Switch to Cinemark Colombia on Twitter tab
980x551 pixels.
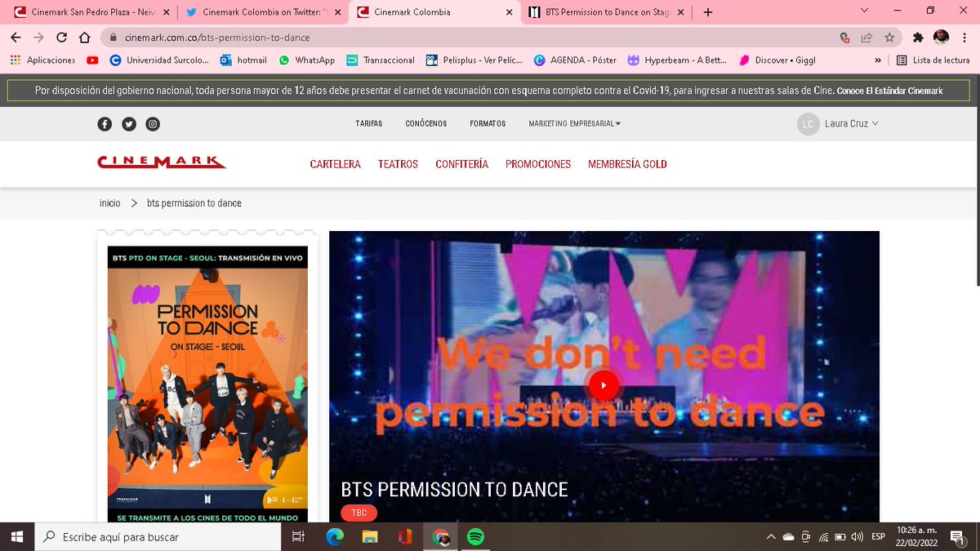coord(265,12)
